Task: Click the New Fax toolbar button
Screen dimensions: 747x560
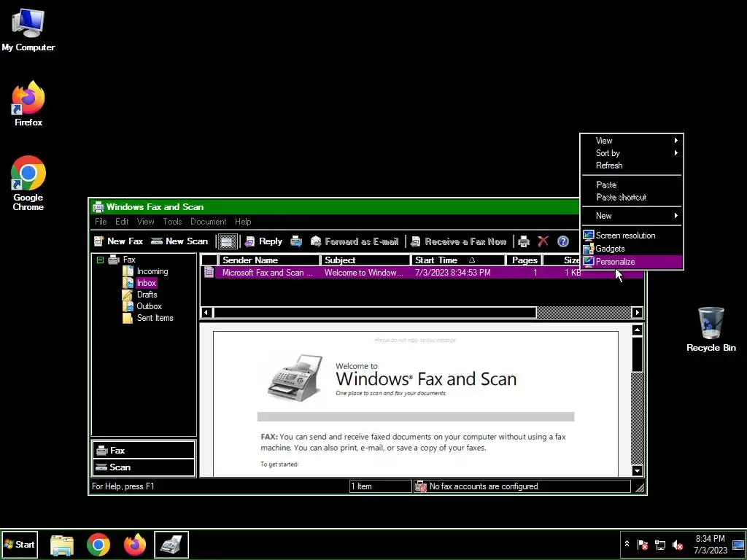Action: click(x=118, y=241)
